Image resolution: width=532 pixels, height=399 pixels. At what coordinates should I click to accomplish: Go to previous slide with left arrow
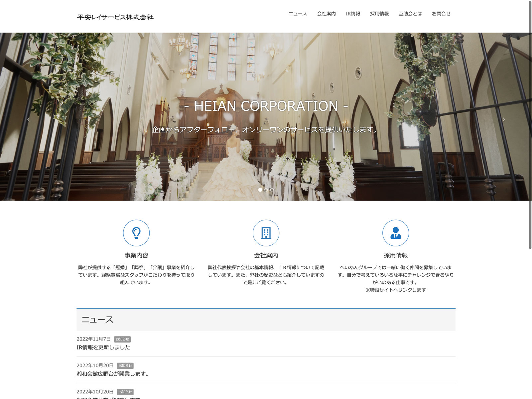(x=28, y=119)
